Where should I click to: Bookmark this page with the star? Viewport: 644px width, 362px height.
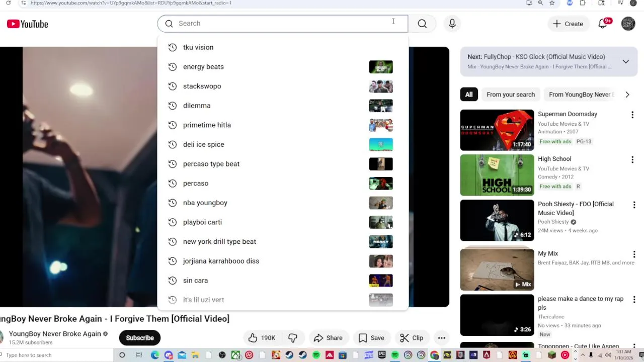click(x=552, y=3)
